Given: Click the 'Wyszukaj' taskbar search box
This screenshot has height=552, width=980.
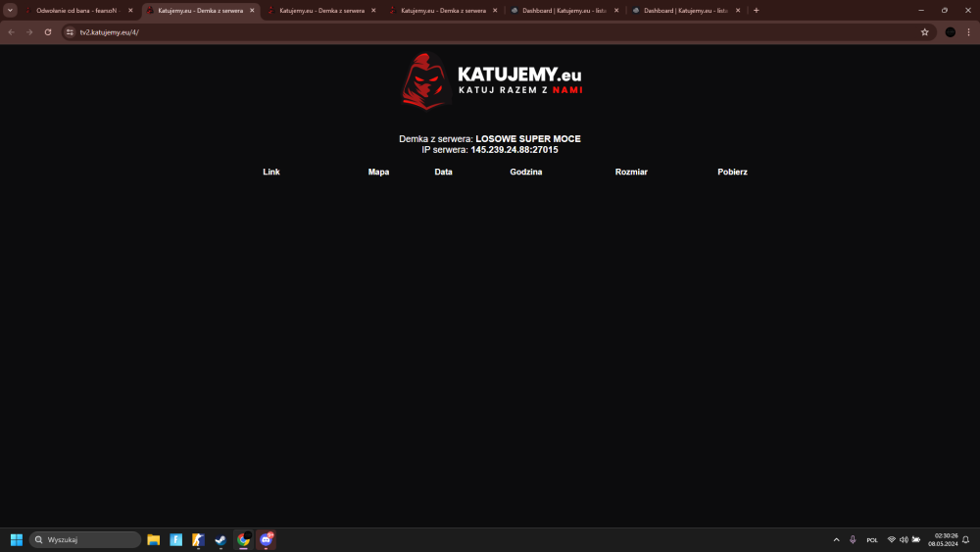Looking at the screenshot, I should point(85,539).
